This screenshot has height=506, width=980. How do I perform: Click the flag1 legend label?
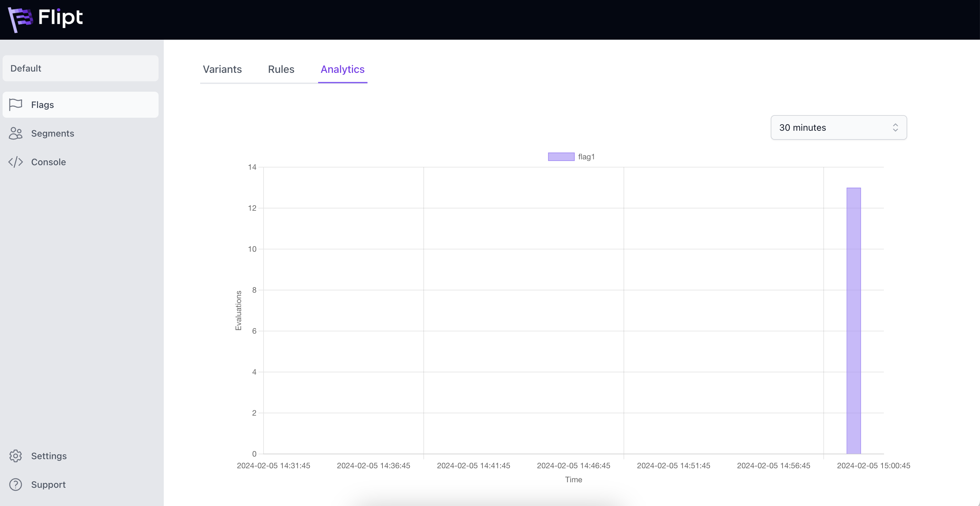tap(586, 157)
